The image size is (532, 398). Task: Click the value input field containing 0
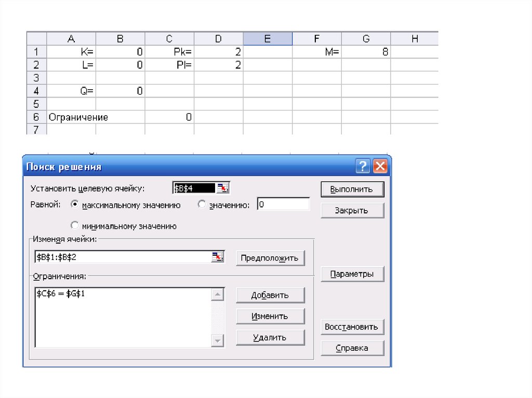point(283,205)
